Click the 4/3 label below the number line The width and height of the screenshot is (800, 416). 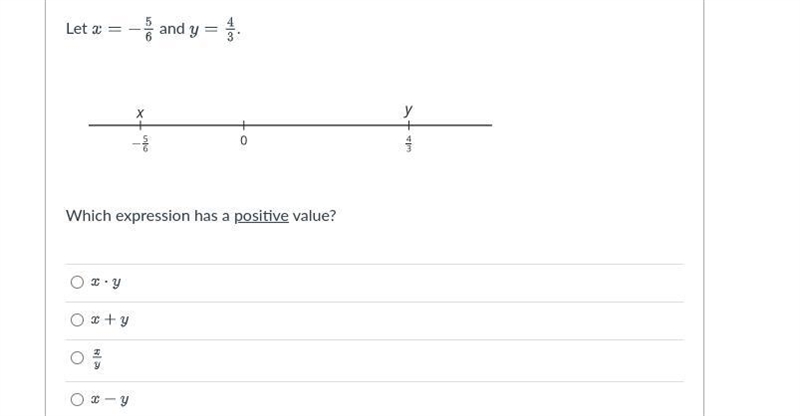click(408, 144)
